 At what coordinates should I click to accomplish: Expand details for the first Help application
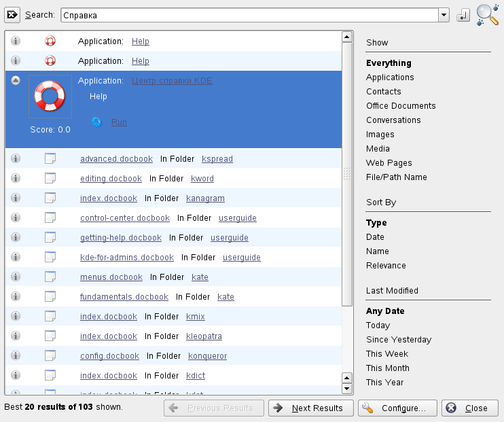(16, 41)
